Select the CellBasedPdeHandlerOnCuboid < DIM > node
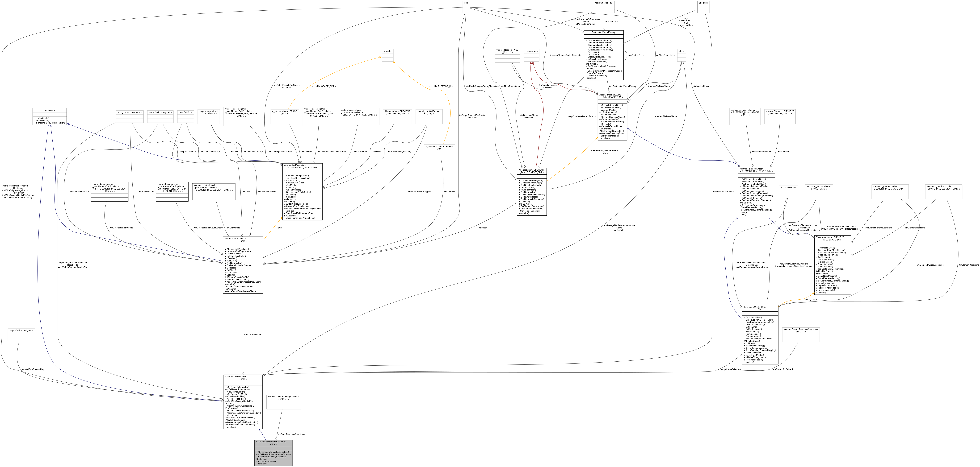 pos(273,453)
